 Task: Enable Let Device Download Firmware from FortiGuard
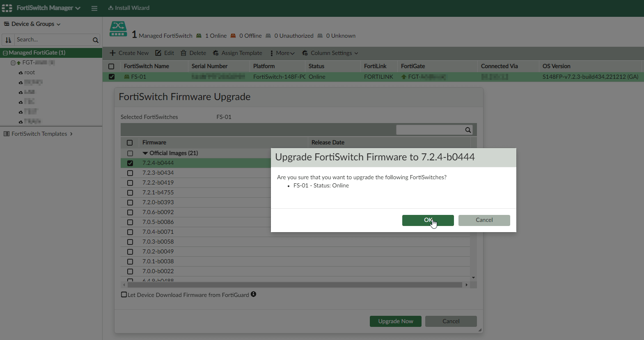point(124,294)
